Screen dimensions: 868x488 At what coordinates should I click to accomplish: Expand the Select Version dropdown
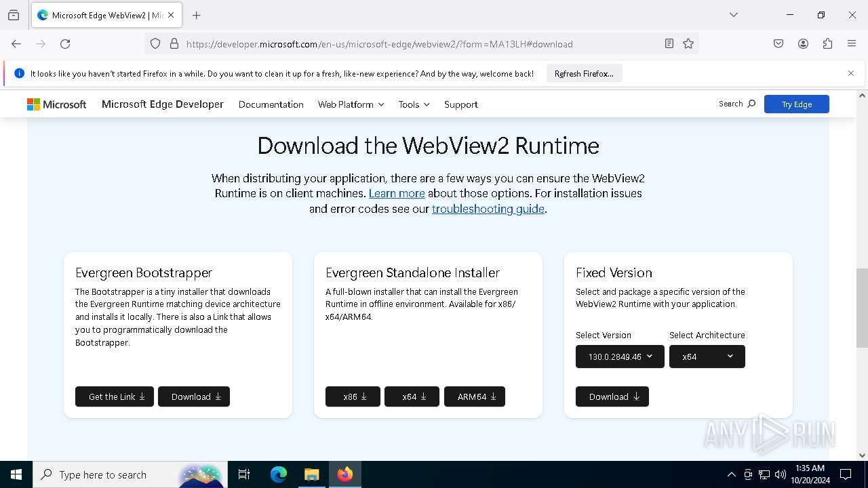click(x=620, y=357)
